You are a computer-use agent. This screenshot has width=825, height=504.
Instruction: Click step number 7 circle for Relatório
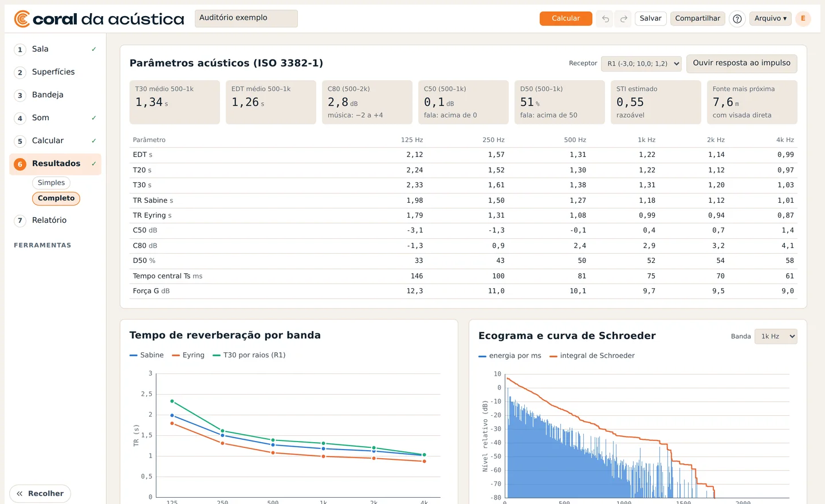pos(20,220)
